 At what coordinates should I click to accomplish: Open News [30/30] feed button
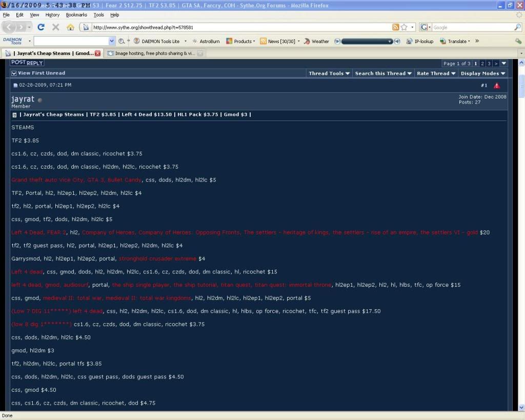coord(279,41)
